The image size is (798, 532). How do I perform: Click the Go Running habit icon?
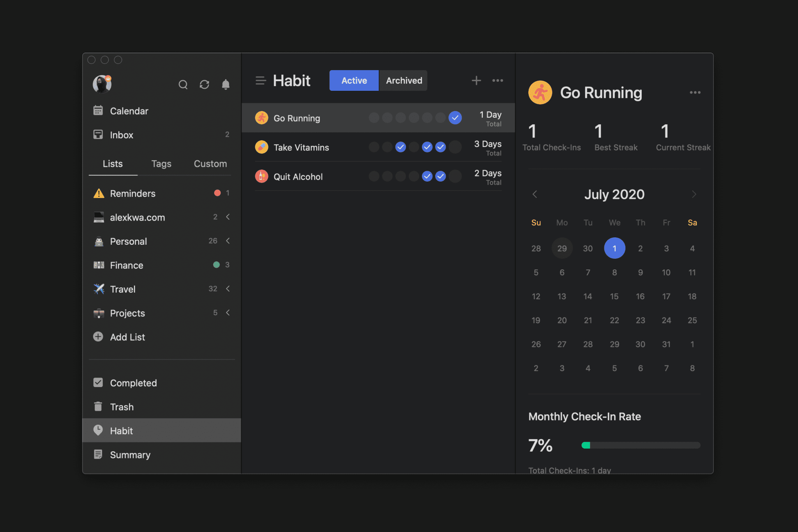[x=262, y=118]
